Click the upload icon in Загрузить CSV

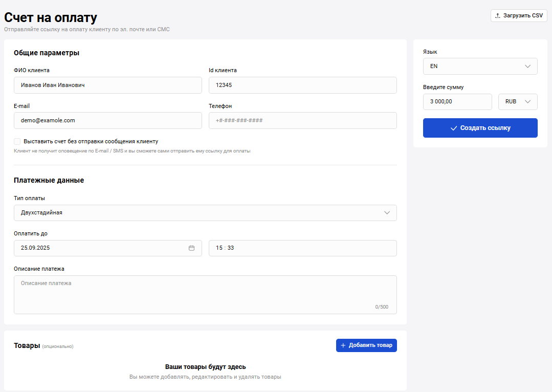(498, 16)
